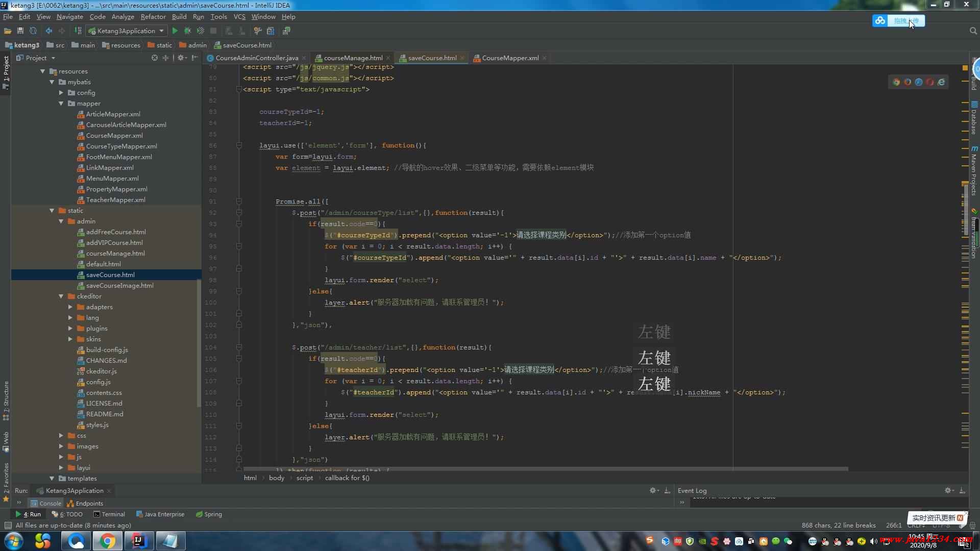Open in Internet Explorer icon in editor
The height and width of the screenshot is (551, 980).
pos(941,82)
